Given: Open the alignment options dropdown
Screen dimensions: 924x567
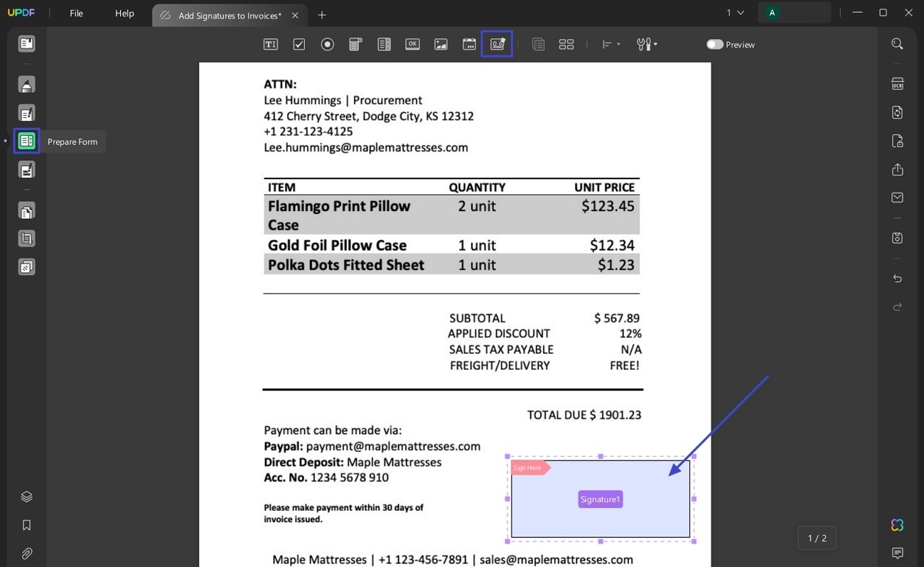Looking at the screenshot, I should tap(610, 44).
